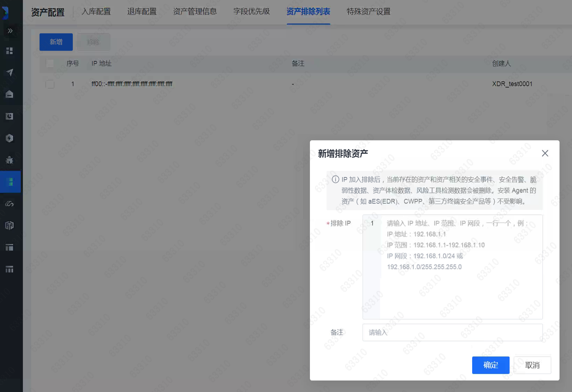The height and width of the screenshot is (392, 572).
Task: Expand the sidebar with double-chevron icon
Action: click(10, 31)
